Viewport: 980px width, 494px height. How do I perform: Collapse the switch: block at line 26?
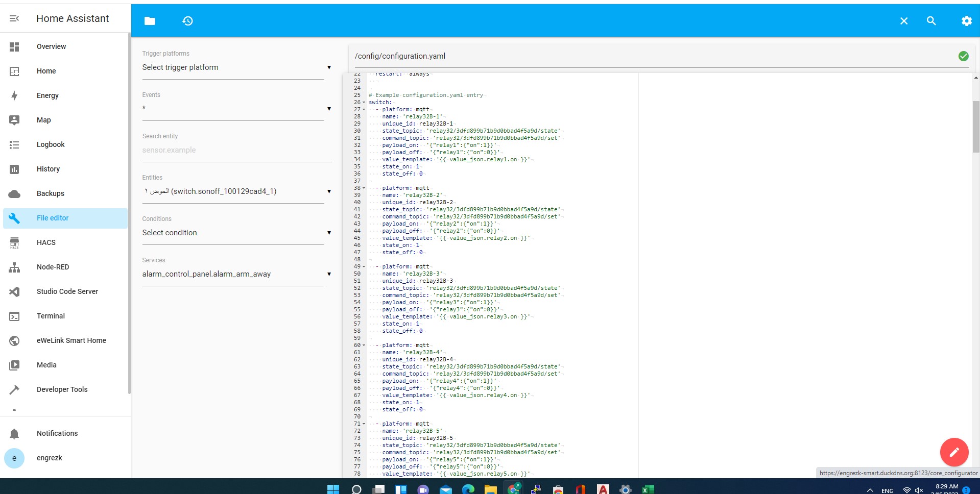click(x=364, y=103)
